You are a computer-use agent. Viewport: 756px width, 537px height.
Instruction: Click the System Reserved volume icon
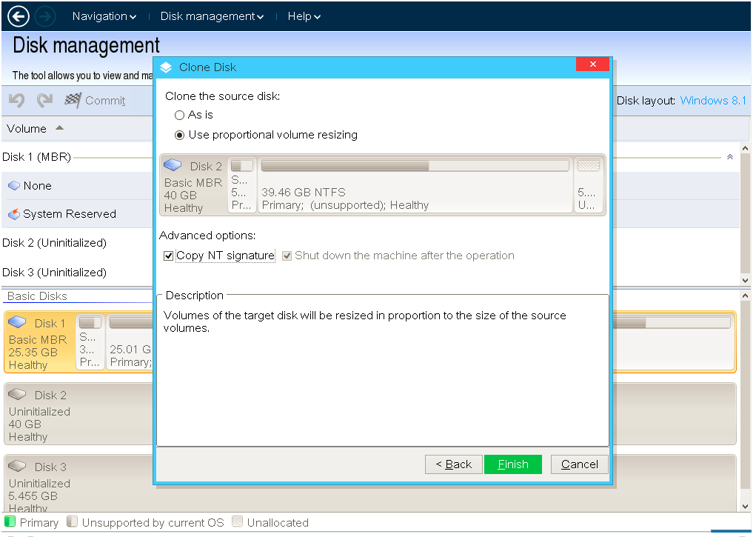point(14,214)
